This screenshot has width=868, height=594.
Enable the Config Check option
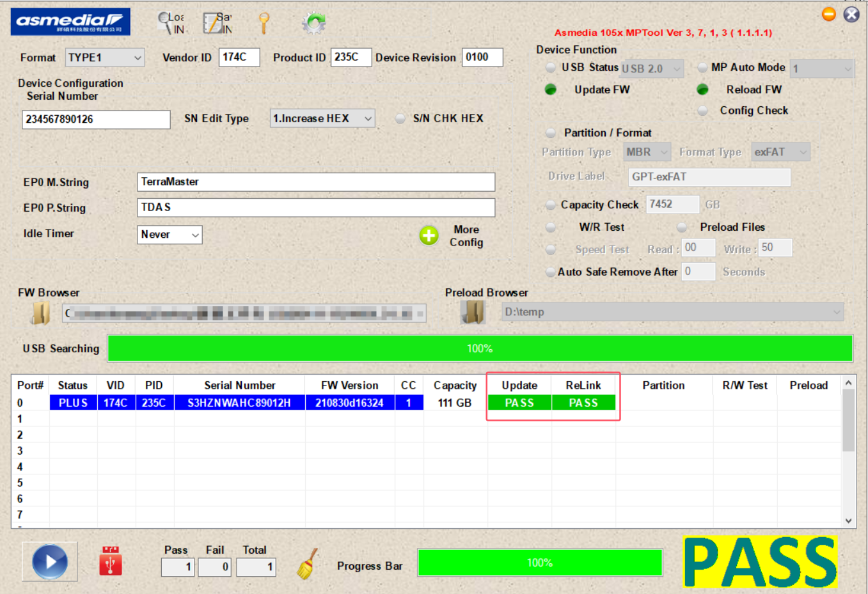point(702,111)
